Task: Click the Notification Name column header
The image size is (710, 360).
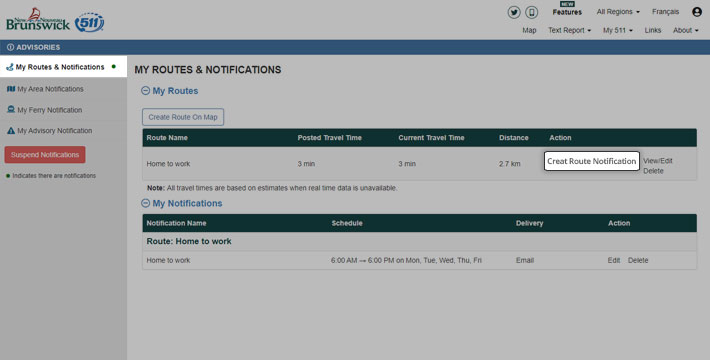Action: click(176, 223)
